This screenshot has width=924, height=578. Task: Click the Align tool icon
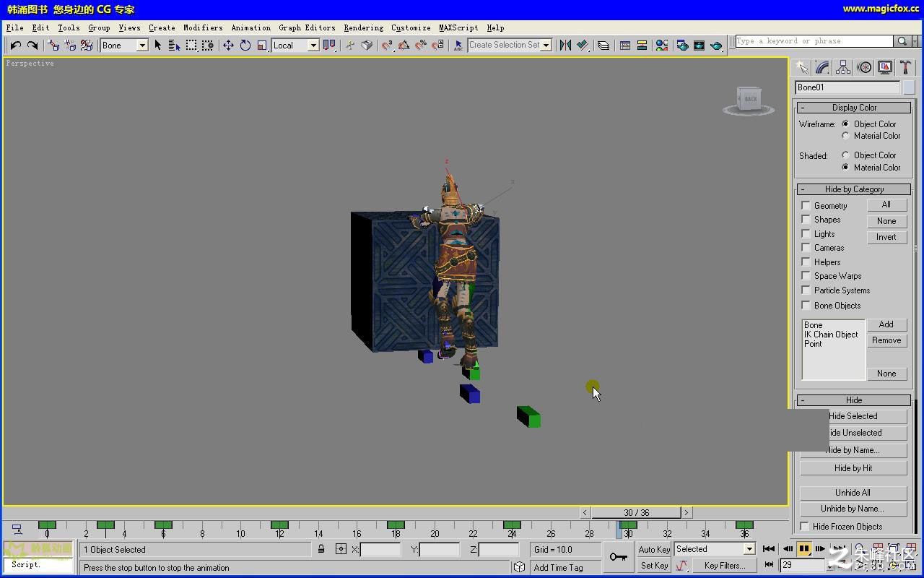[x=583, y=45]
